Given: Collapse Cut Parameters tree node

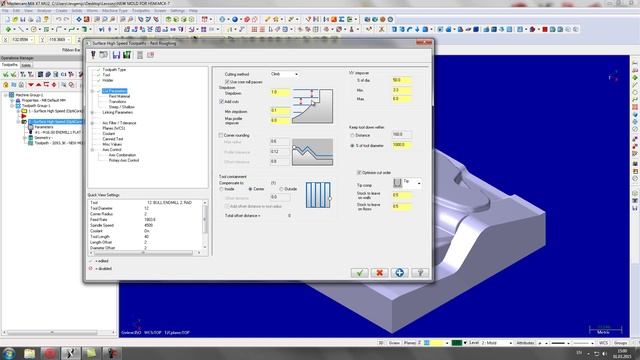Looking at the screenshot, I should click(x=93, y=91).
